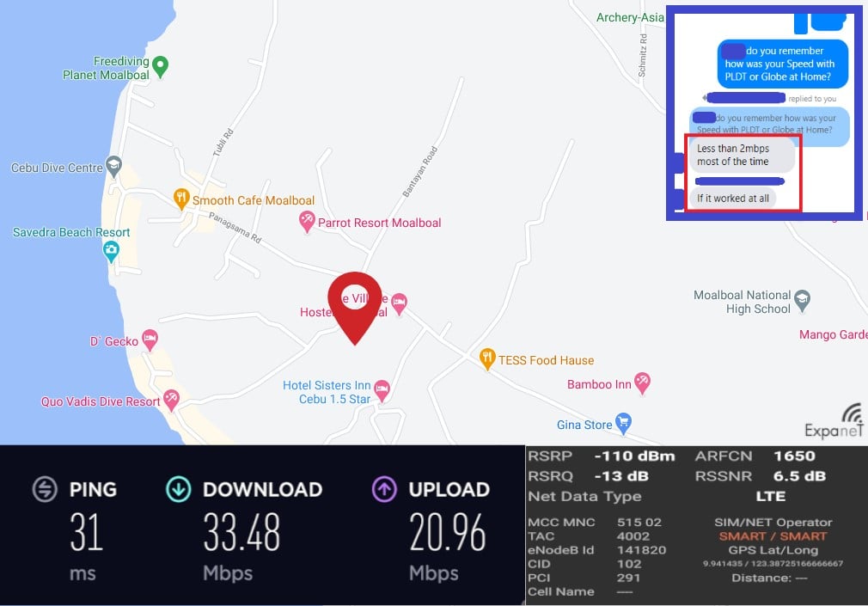Viewport: 868px width, 606px height.
Task: Click the Savedra Beach Resort camera pin
Action: [111, 252]
